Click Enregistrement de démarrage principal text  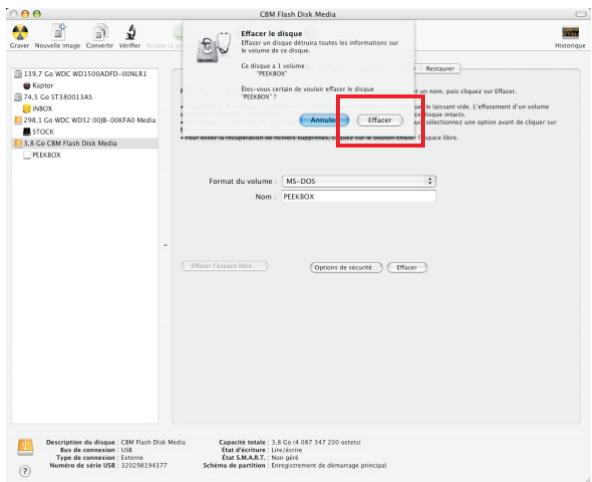tap(329, 465)
